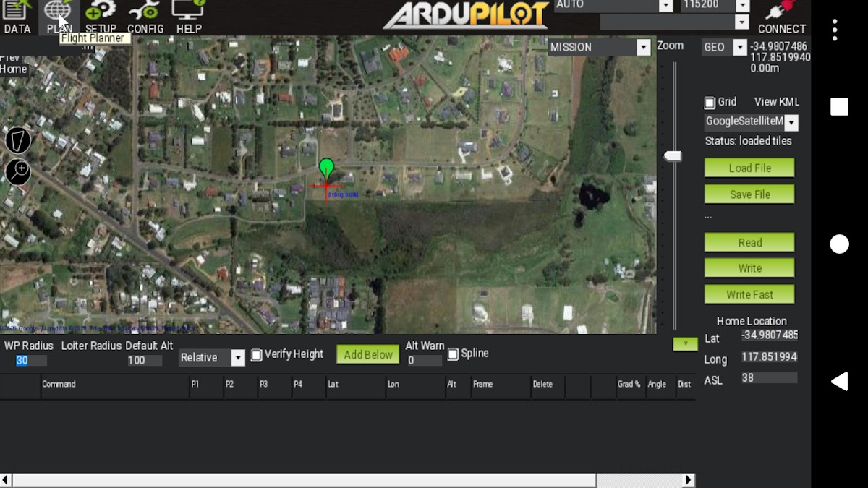Expand the MISSION dropdown

pyautogui.click(x=643, y=48)
